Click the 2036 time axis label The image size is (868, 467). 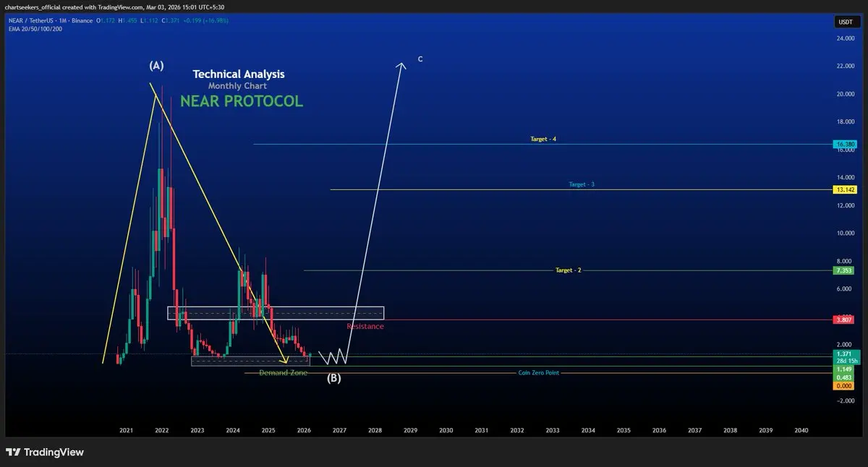coord(659,430)
